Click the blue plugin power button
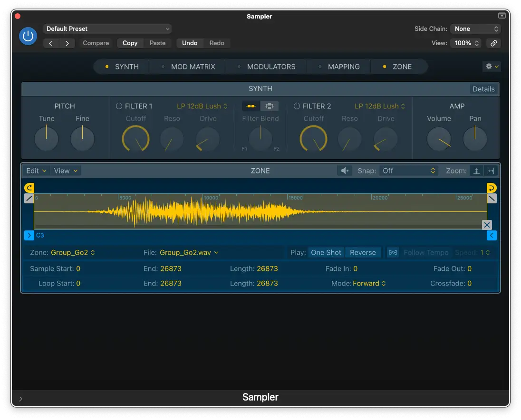 [28, 36]
